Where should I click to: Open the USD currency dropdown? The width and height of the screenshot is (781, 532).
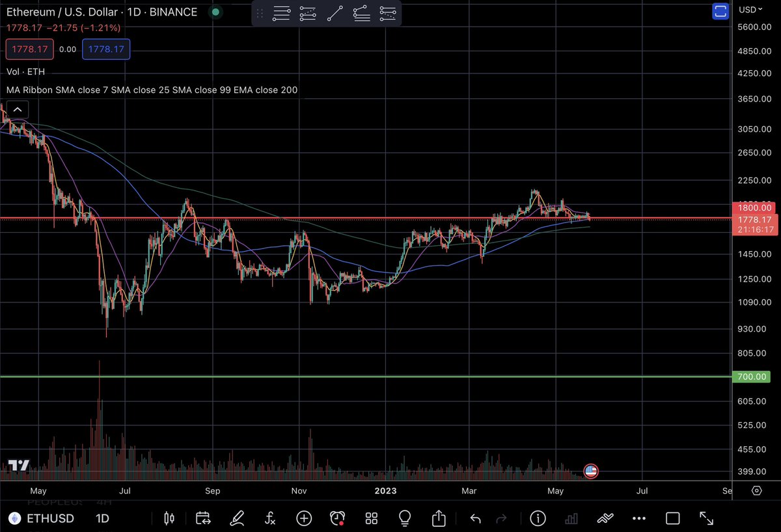click(x=749, y=10)
